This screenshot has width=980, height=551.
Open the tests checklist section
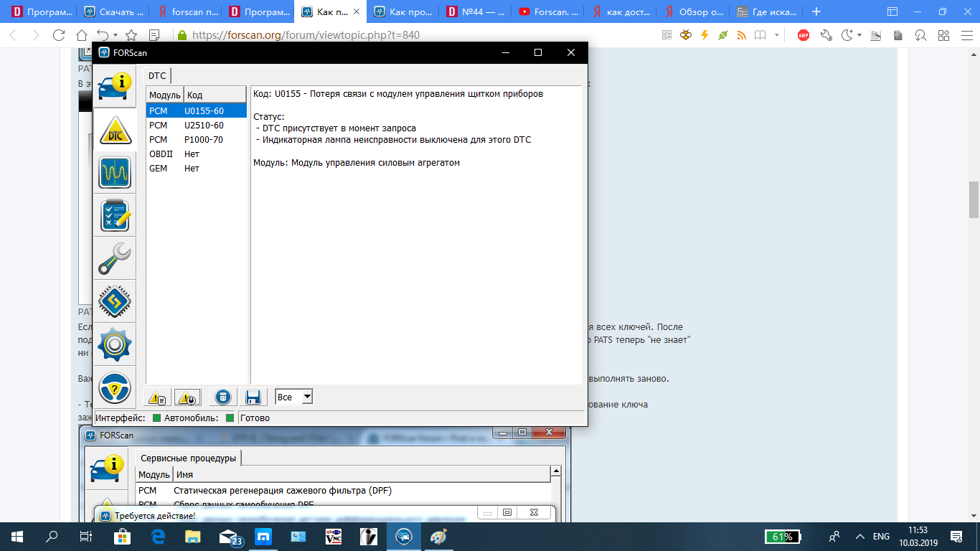[115, 215]
